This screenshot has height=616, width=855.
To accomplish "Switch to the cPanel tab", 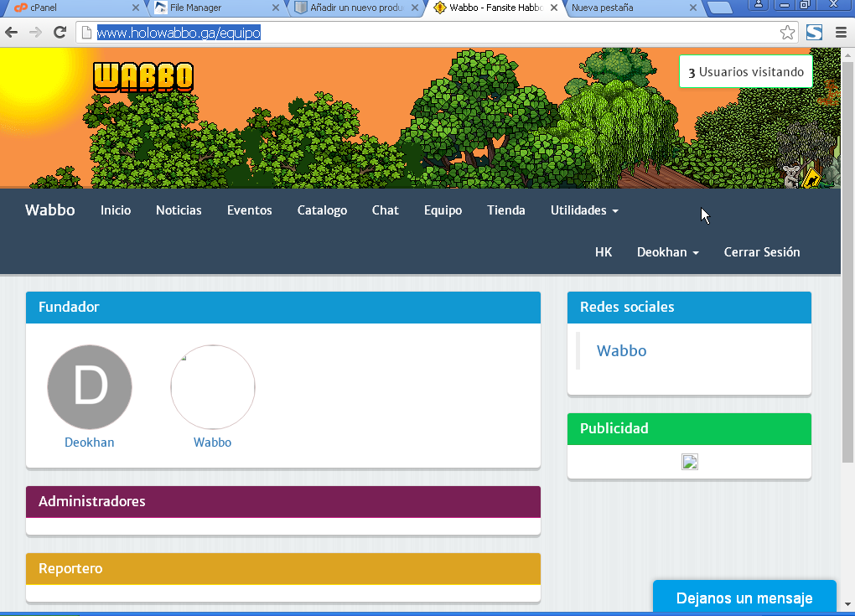I will pyautogui.click(x=74, y=8).
